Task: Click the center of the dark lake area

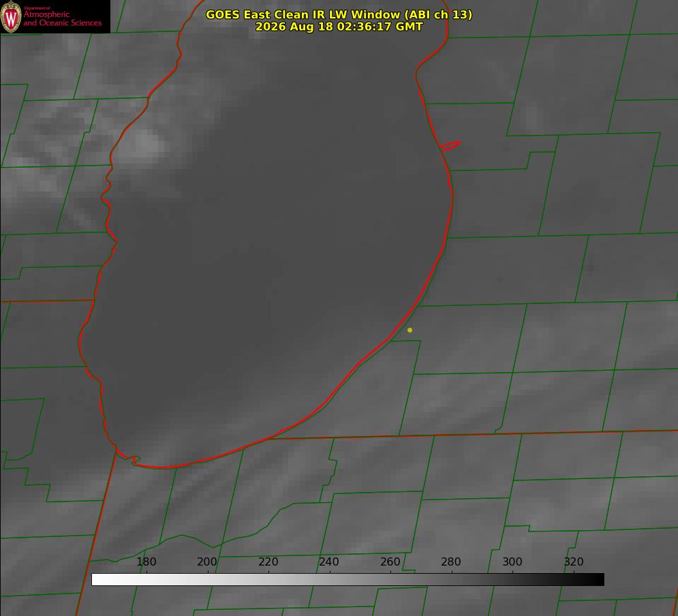Action: coord(268,242)
